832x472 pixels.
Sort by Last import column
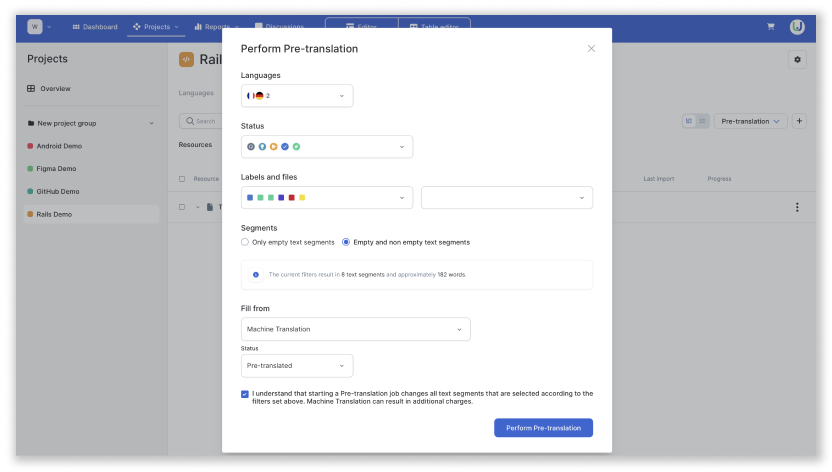point(658,179)
